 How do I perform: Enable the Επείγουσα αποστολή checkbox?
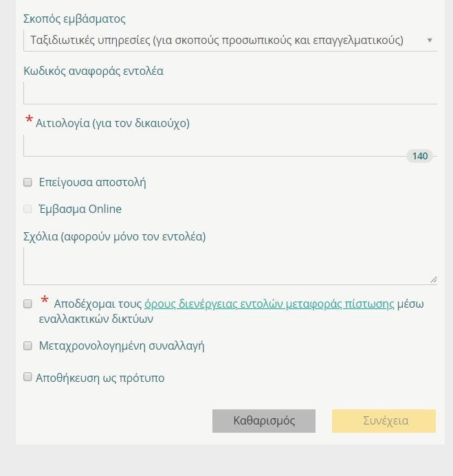pos(27,182)
